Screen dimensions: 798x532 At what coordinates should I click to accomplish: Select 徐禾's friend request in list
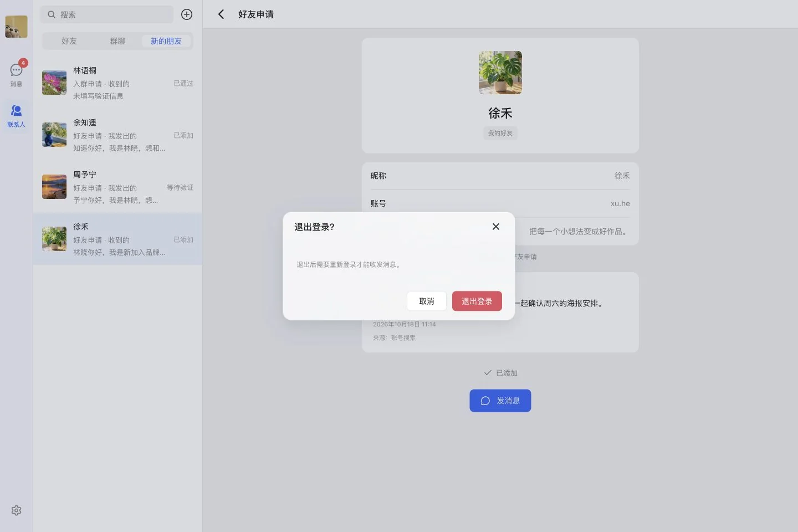(x=117, y=239)
